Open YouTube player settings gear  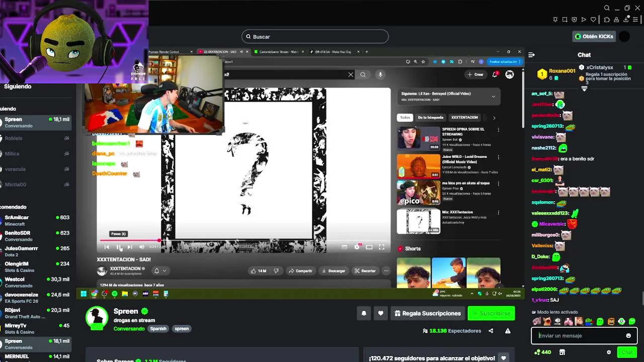click(357, 247)
